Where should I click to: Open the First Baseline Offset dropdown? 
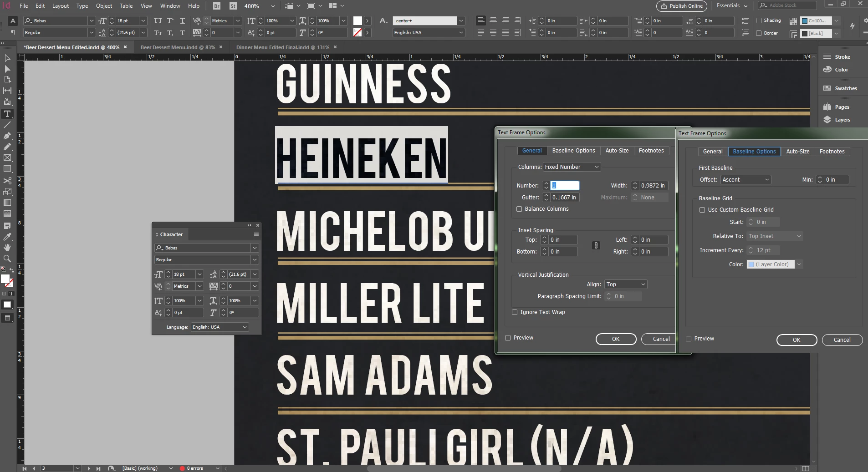(746, 180)
